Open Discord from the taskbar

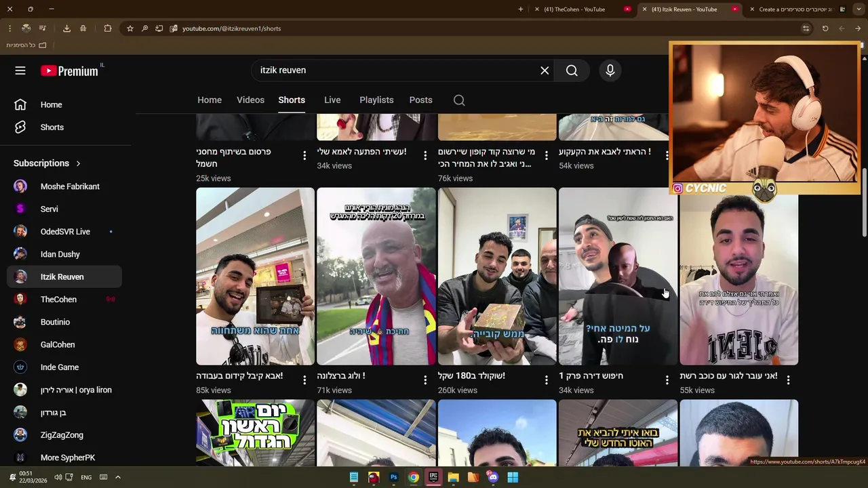click(493, 477)
